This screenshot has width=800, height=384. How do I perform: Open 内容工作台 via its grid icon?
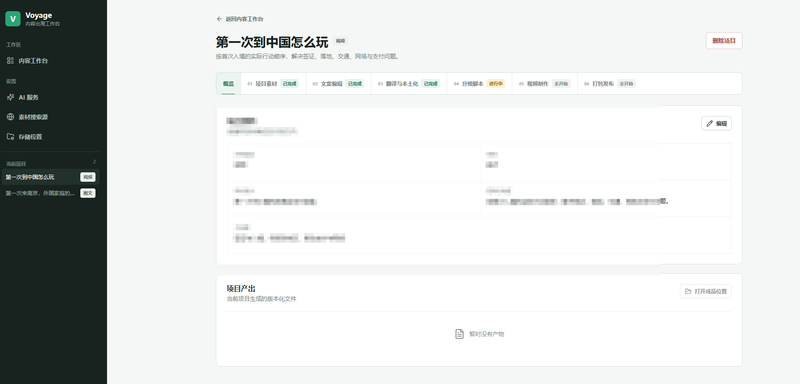pyautogui.click(x=10, y=61)
